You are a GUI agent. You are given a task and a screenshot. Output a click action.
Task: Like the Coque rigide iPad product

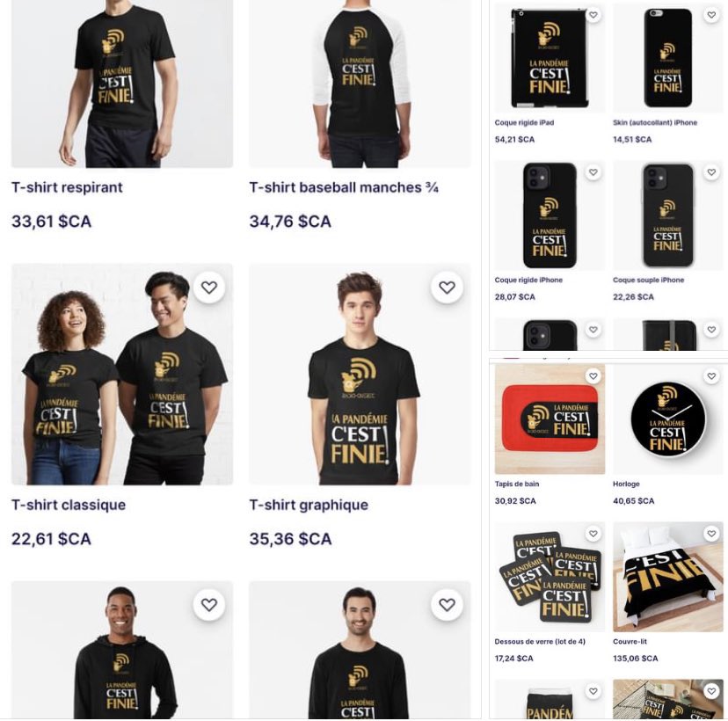point(593,15)
